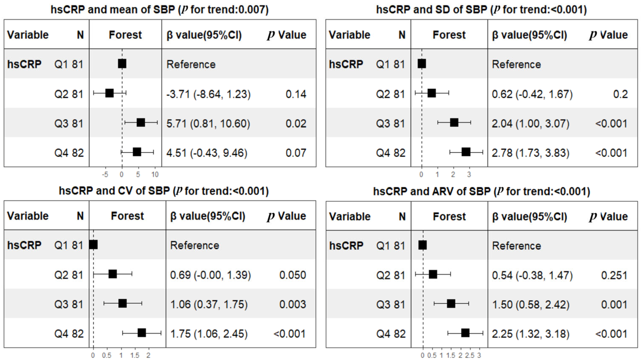Click the Q3 square marker in mean of SBP plot
Screen dimensions: 642x364
click(141, 123)
